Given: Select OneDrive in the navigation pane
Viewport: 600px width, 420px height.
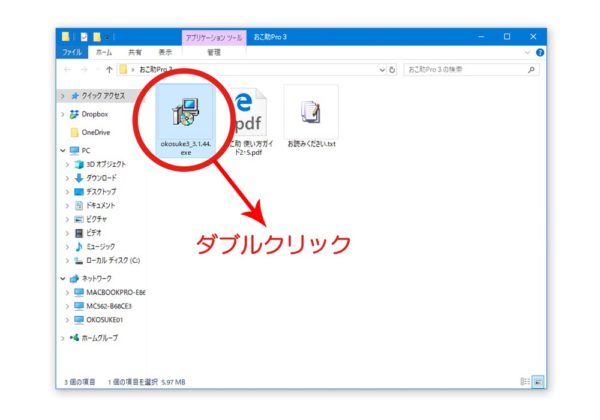Looking at the screenshot, I should click(x=96, y=132).
